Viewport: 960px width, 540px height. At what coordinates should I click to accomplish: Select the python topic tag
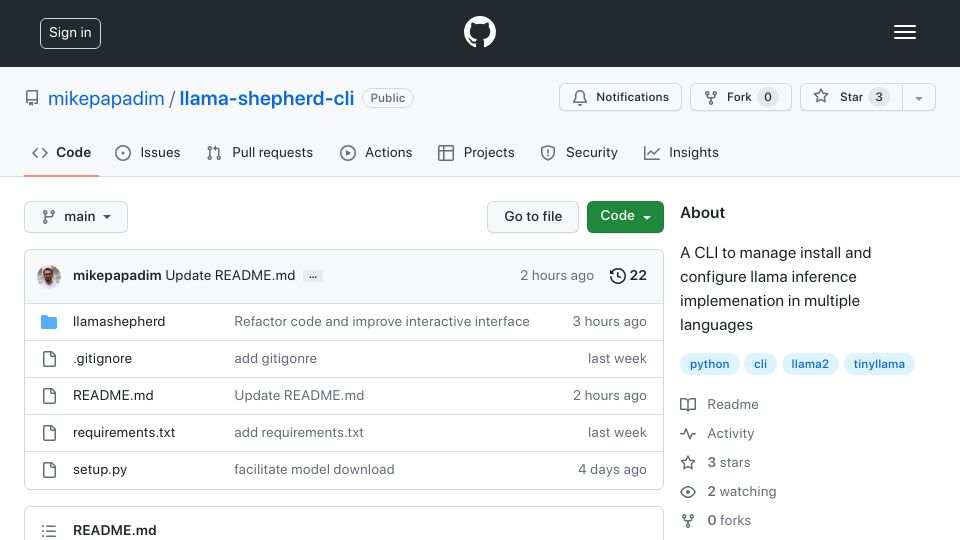point(710,364)
